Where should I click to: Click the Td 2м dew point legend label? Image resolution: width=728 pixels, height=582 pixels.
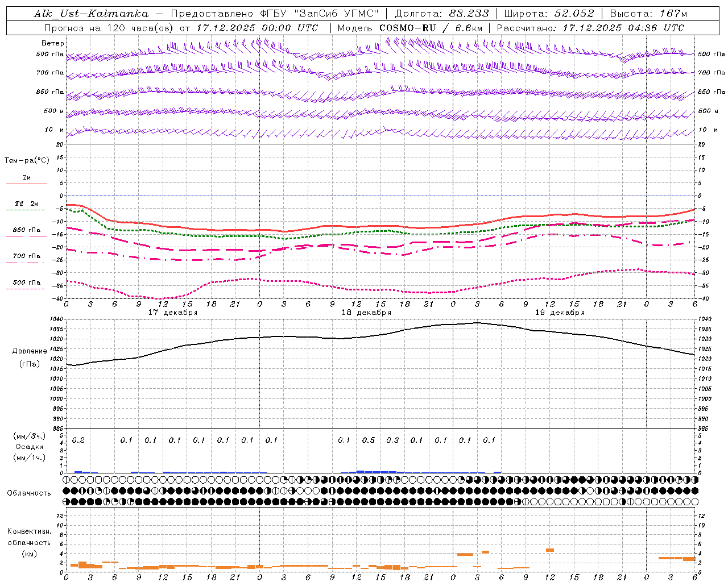point(27,203)
